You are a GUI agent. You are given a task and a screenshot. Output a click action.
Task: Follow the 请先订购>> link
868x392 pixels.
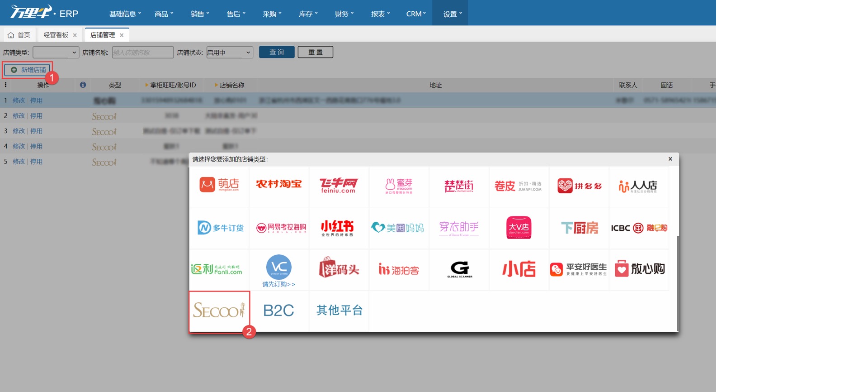point(278,284)
